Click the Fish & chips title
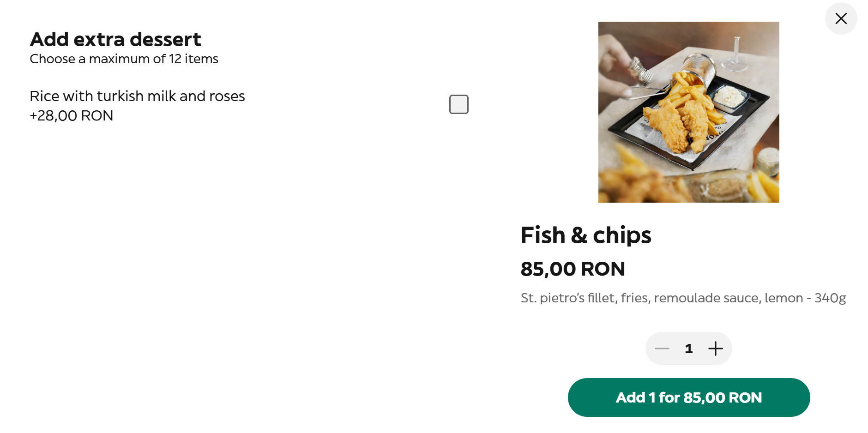The height and width of the screenshot is (433, 868). 585,235
